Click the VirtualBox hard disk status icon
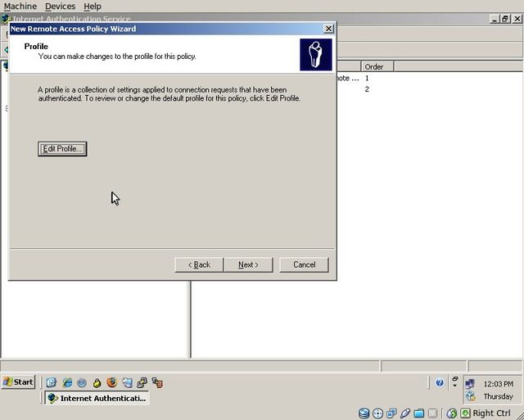 click(x=364, y=413)
